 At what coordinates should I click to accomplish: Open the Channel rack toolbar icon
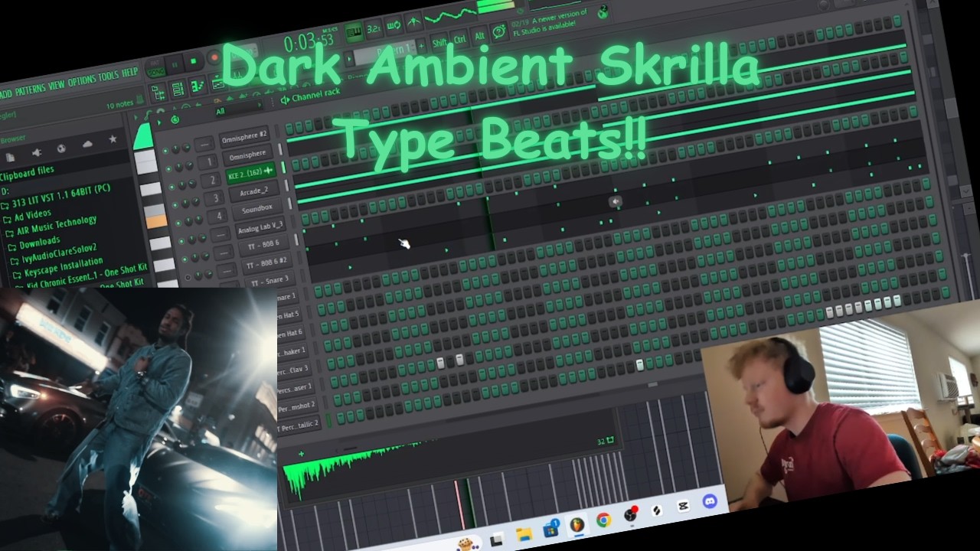(x=178, y=89)
